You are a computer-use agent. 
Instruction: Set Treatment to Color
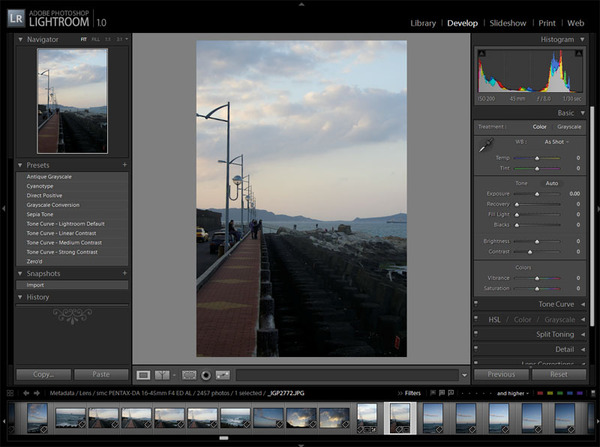pos(540,127)
